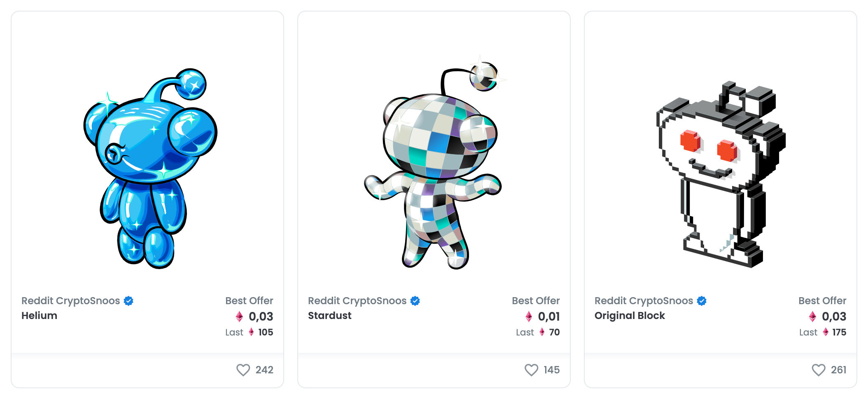Click the Ethereum icon beside Original Block's last sale 175

click(x=825, y=332)
